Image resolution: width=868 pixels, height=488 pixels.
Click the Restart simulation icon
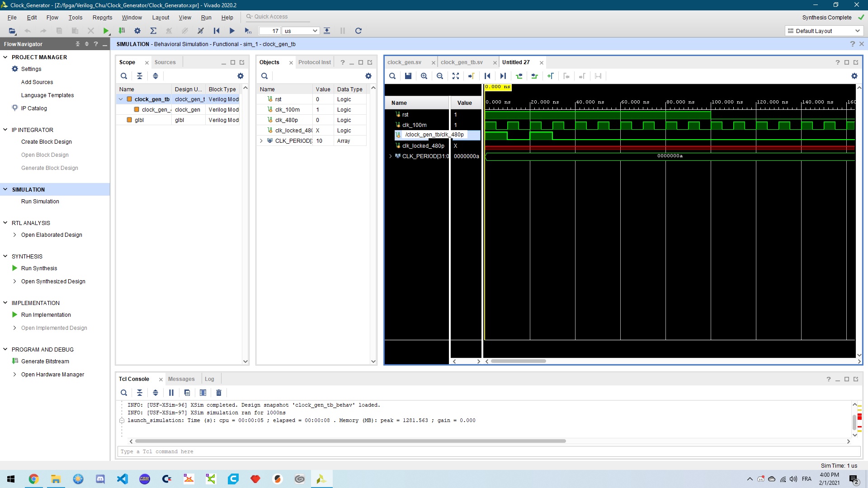[x=217, y=31]
